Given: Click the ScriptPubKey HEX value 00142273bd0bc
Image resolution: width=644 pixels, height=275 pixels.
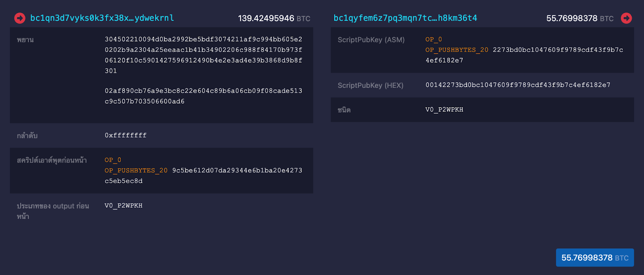Looking at the screenshot, I should pos(518,85).
